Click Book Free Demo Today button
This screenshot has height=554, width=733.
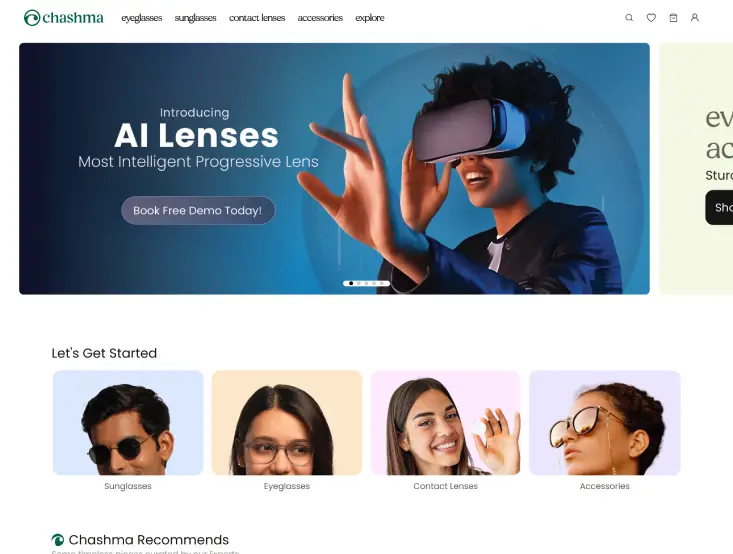(198, 210)
